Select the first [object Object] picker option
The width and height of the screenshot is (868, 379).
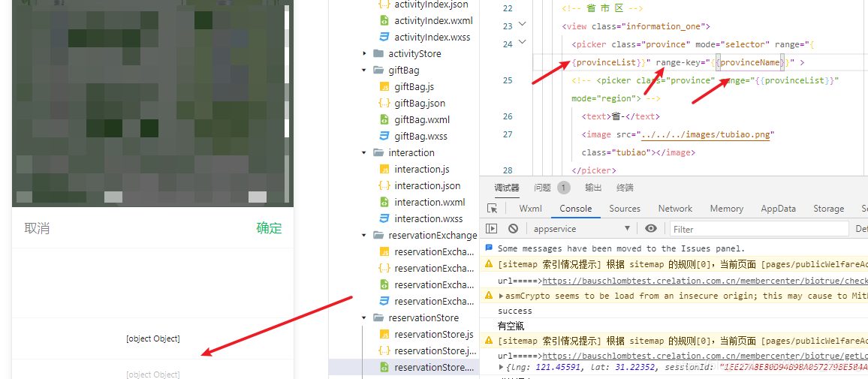[152, 338]
